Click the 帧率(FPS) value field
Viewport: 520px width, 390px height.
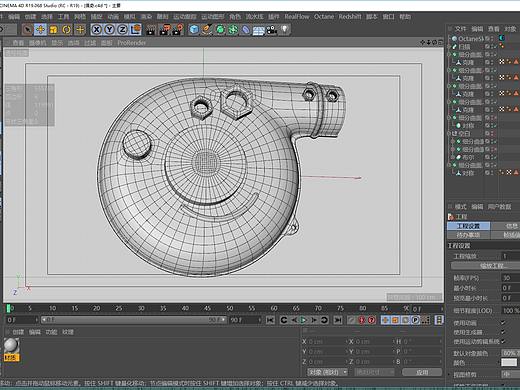pyautogui.click(x=511, y=278)
